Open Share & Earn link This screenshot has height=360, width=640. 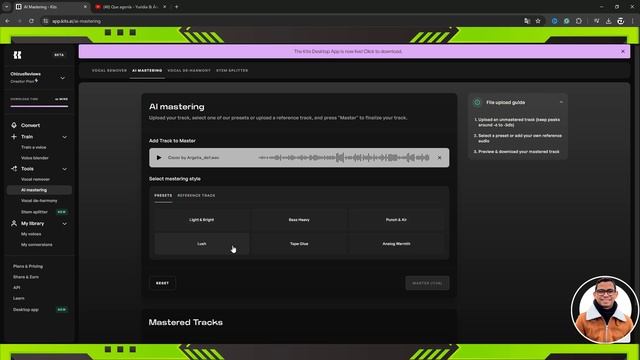pos(26,277)
